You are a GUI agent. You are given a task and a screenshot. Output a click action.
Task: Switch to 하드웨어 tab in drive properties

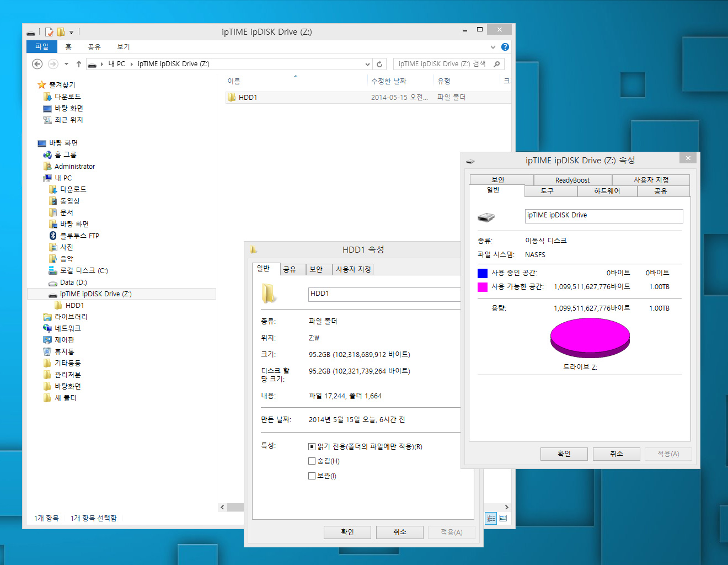coord(607,191)
